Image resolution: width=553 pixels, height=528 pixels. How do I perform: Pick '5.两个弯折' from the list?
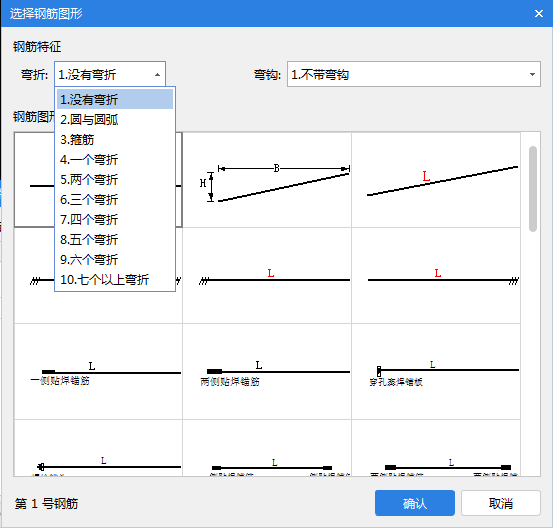pos(115,180)
